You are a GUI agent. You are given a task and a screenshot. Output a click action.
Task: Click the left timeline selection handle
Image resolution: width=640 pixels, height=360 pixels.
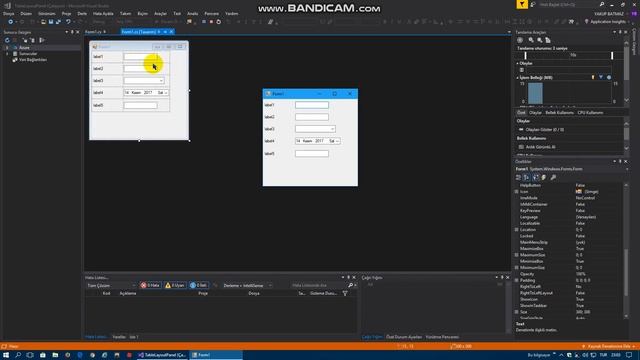tap(526, 55)
